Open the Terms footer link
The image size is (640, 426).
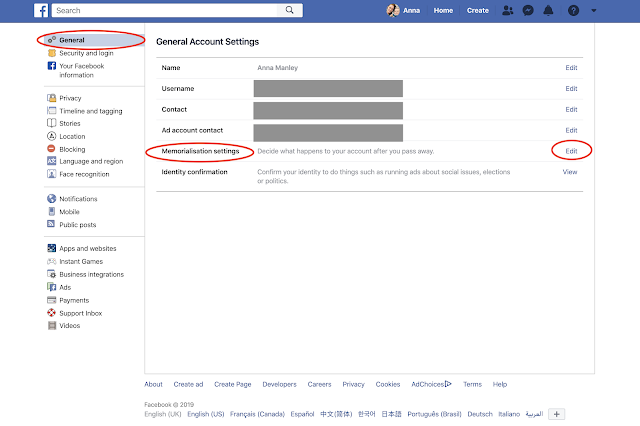click(x=472, y=384)
